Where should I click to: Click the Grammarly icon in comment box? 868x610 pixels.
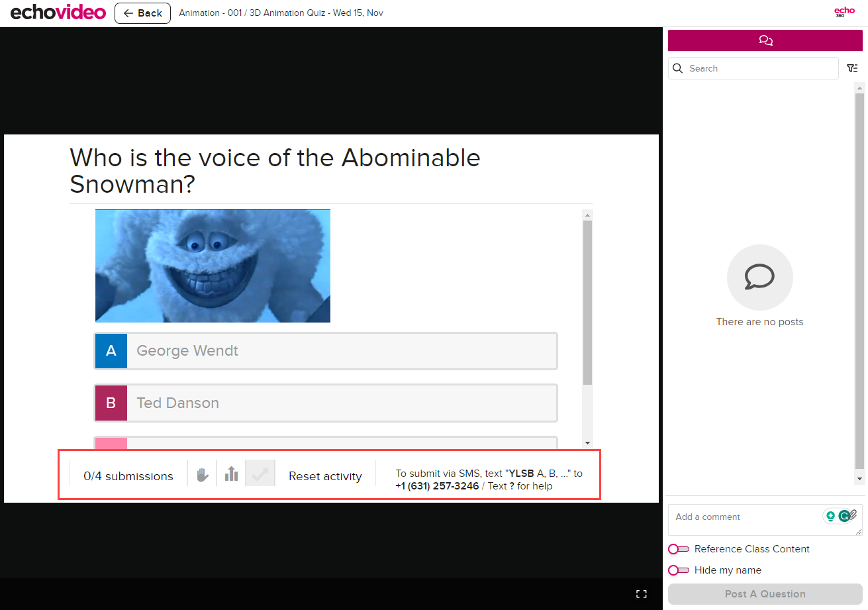pyautogui.click(x=845, y=516)
